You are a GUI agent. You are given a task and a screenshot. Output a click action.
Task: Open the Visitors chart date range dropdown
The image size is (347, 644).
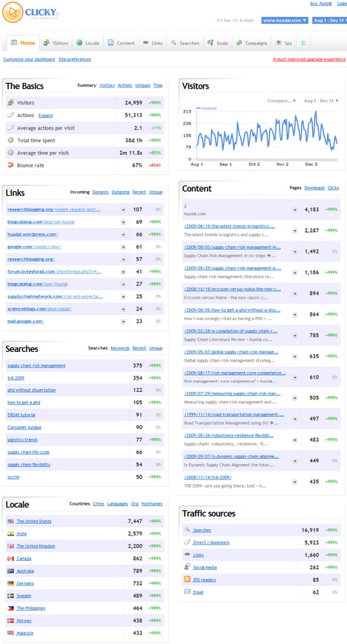coord(321,101)
